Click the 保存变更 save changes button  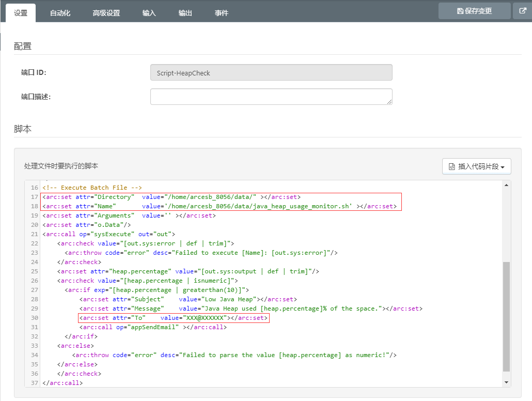coord(474,11)
